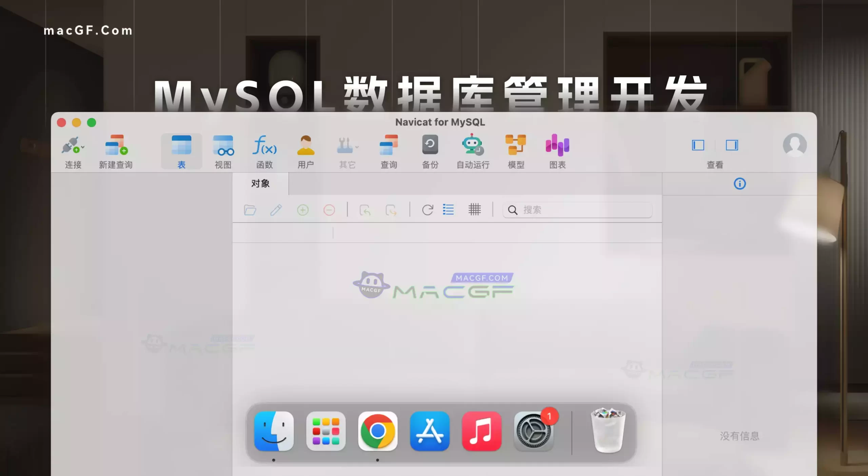Screen dimensions: 868x476
Task: Toggle the left sidebar pane view
Action: (698, 145)
